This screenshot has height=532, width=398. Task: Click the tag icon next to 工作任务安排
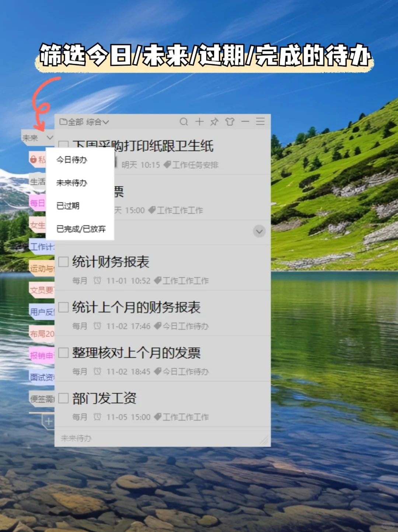[x=167, y=165]
